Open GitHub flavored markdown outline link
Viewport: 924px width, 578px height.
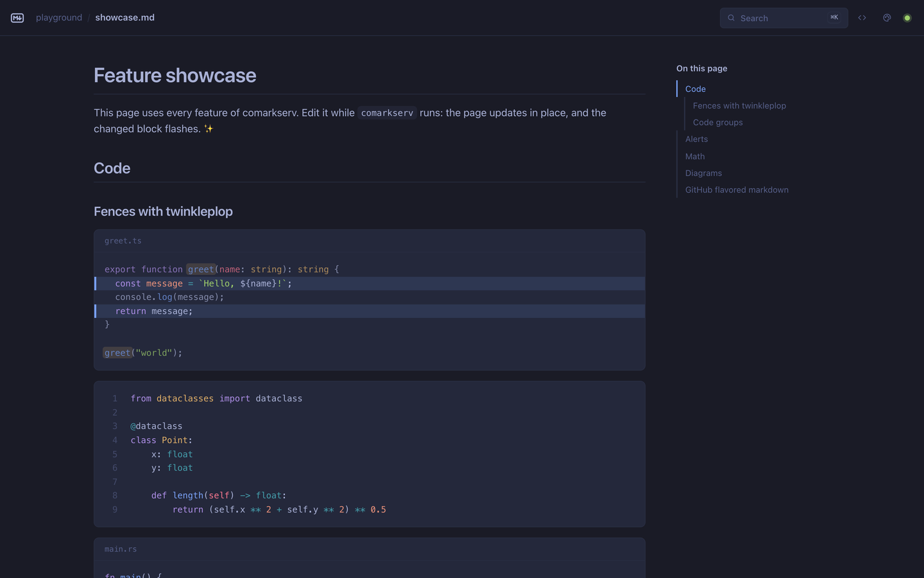[737, 189]
